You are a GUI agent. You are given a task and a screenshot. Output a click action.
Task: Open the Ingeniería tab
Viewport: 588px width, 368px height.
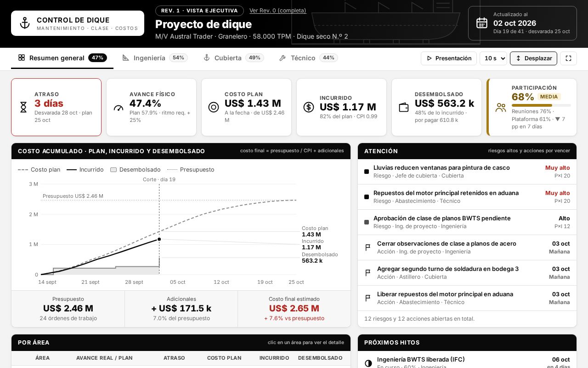pyautogui.click(x=155, y=58)
